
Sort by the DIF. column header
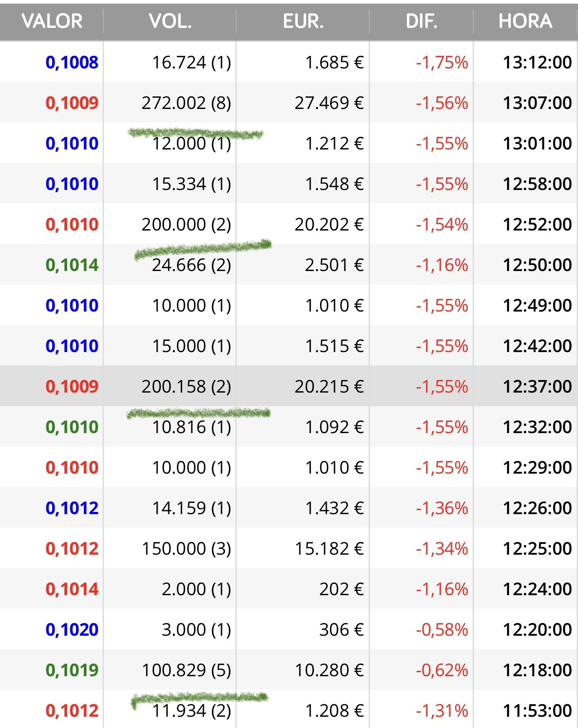(421, 21)
